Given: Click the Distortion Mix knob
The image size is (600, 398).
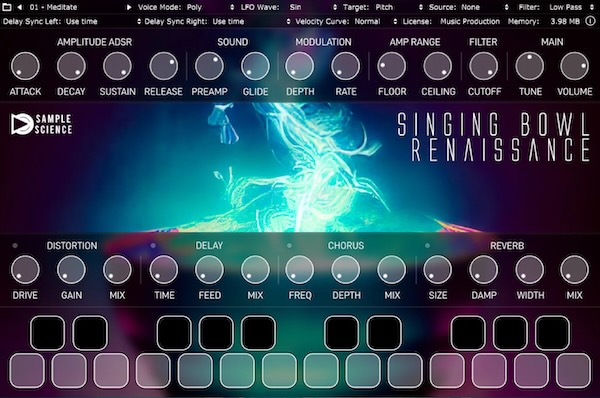Looking at the screenshot, I should coord(117,270).
